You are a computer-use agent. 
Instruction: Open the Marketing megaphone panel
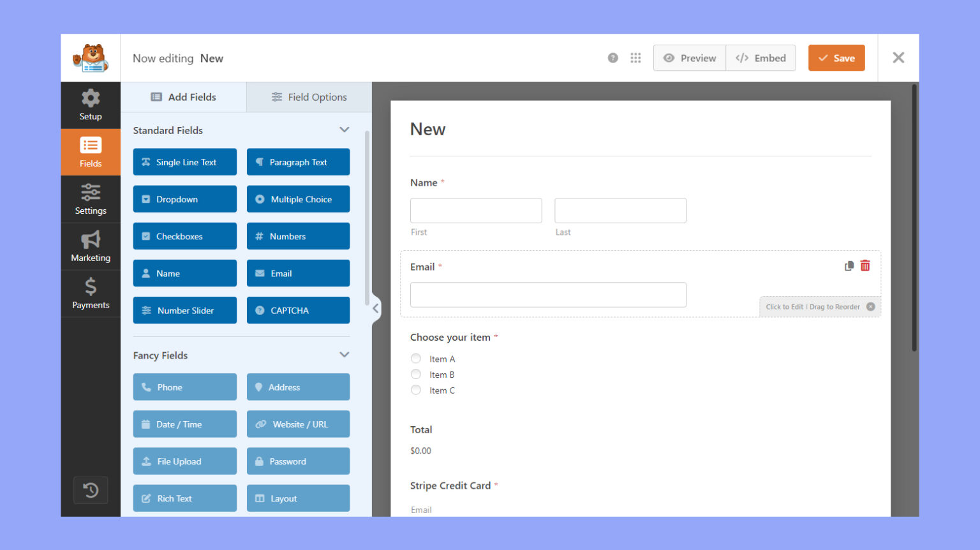(91, 246)
